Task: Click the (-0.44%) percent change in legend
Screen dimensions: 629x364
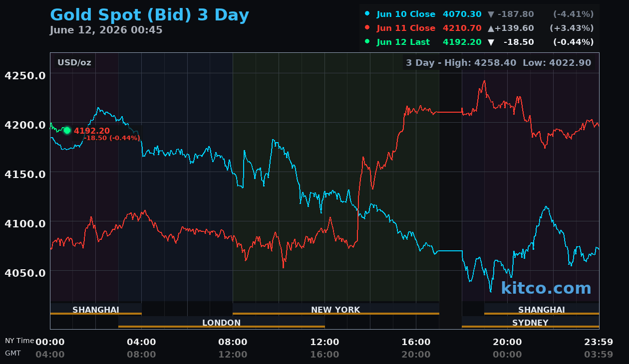Action: tap(573, 42)
